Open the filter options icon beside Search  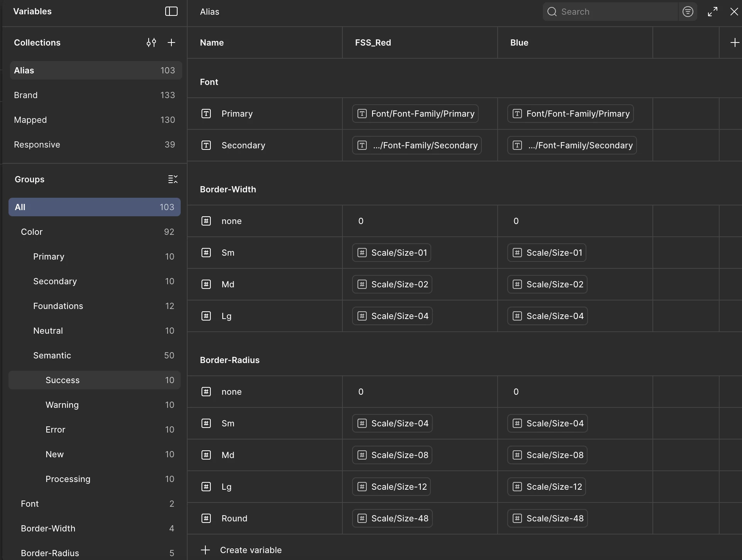[x=688, y=12]
